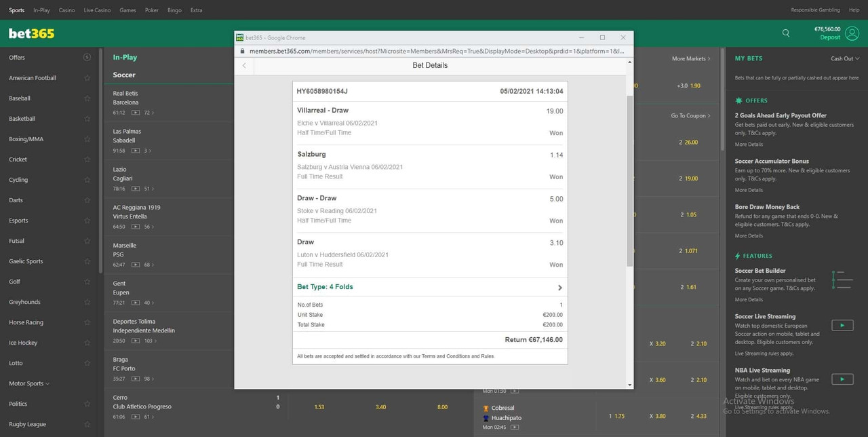Switch to the Sports tab
Screen dimensions: 868x437
point(16,10)
